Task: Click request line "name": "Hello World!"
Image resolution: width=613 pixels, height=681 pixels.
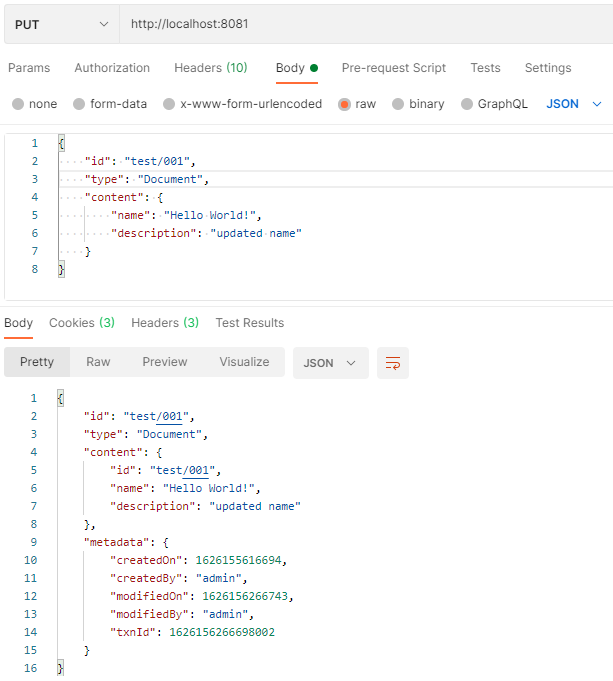Action: (x=186, y=215)
